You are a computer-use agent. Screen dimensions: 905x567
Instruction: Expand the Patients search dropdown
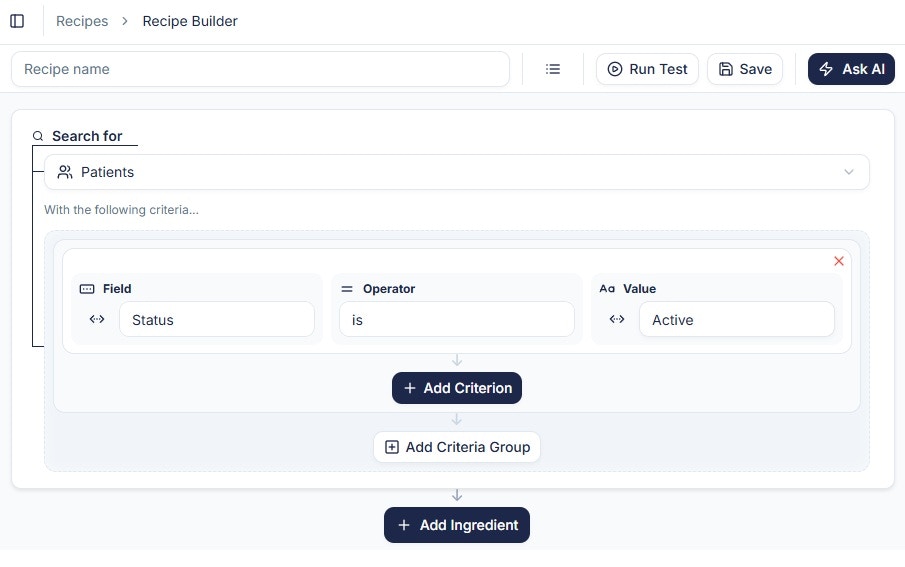point(457,172)
